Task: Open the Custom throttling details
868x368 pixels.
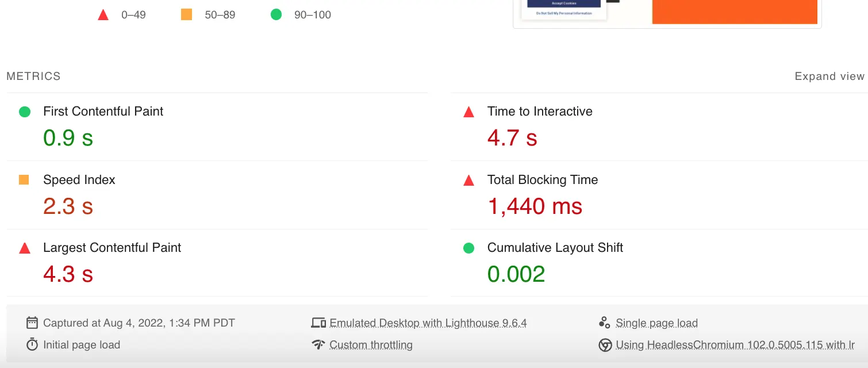Action: pos(371,345)
